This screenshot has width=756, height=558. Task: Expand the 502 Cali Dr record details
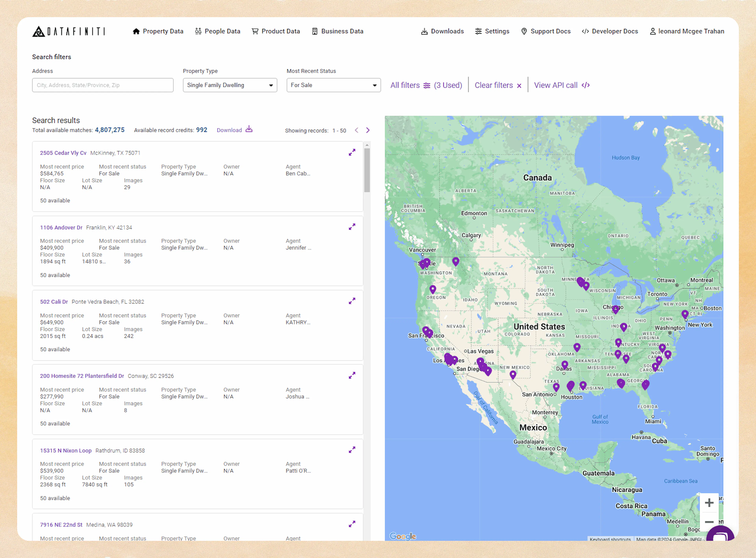click(352, 301)
